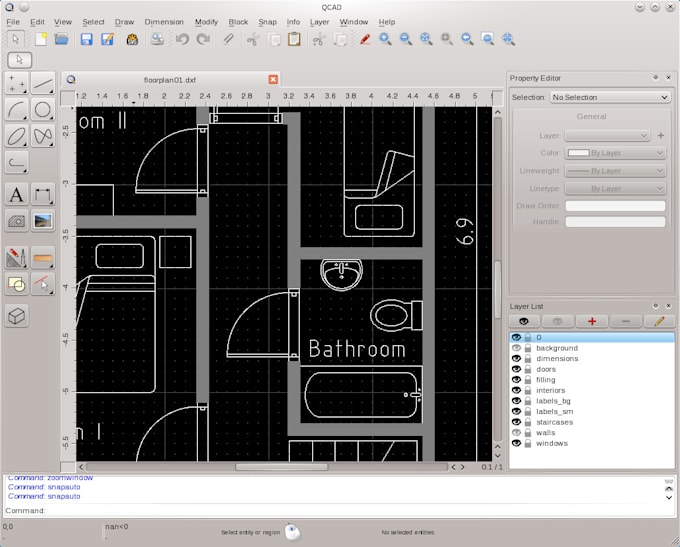The width and height of the screenshot is (680, 547).
Task: Open the Measuring ruler tools icon
Action: click(x=43, y=258)
